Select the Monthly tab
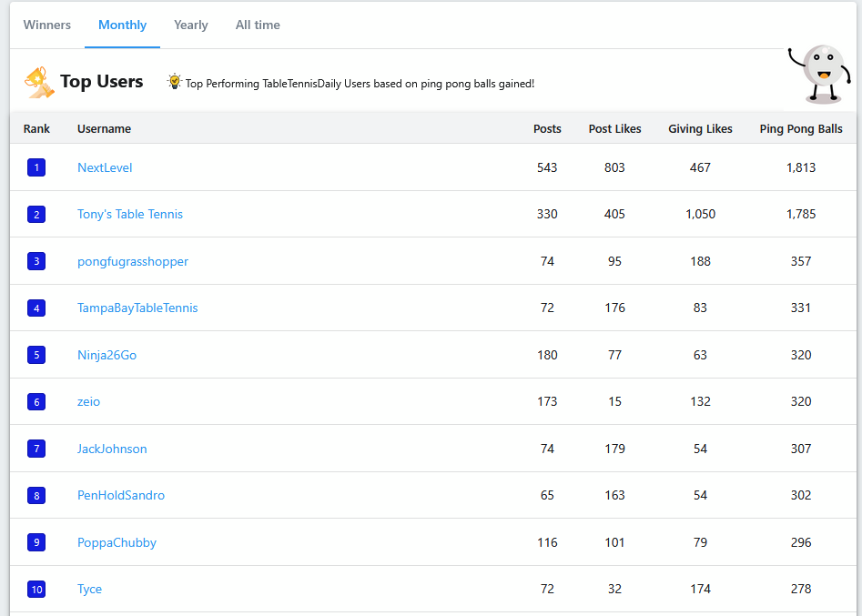 pos(122,25)
